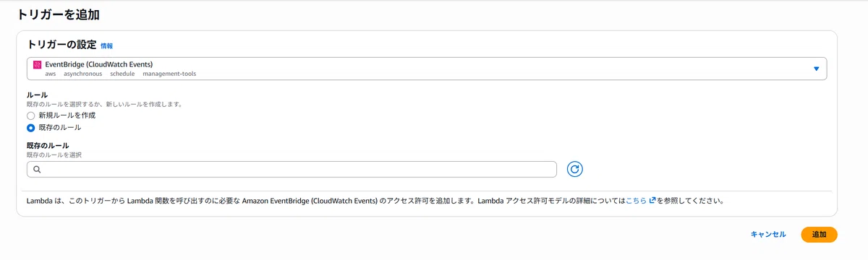Click the magnifier icon in rule search box
868x260 pixels.
tap(37, 169)
